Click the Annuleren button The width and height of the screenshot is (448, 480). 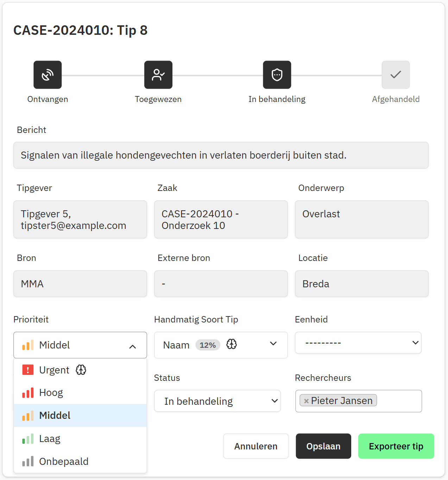click(256, 446)
